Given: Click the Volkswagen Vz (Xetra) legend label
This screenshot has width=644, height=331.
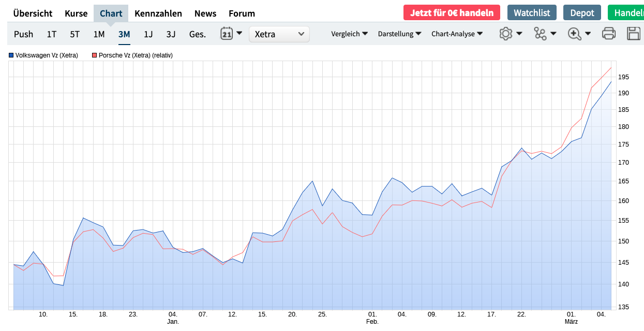Looking at the screenshot, I should 47,55.
